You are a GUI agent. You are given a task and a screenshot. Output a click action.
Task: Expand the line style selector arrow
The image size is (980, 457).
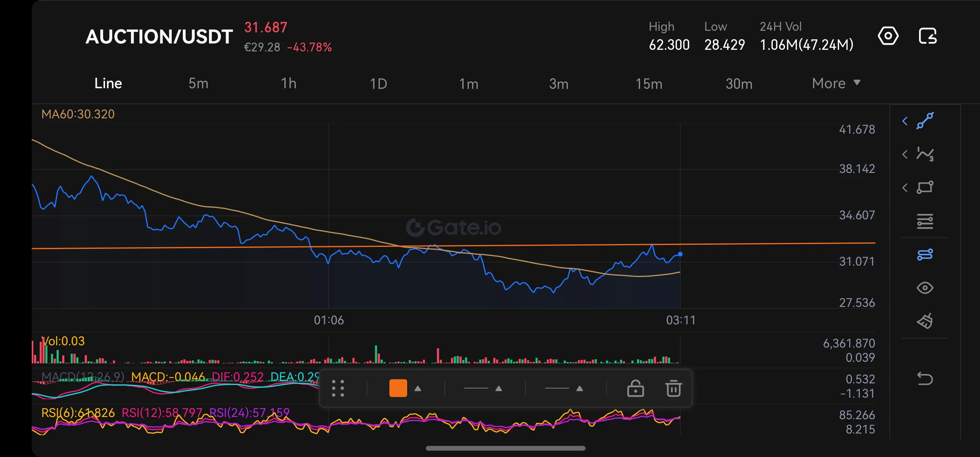click(579, 388)
